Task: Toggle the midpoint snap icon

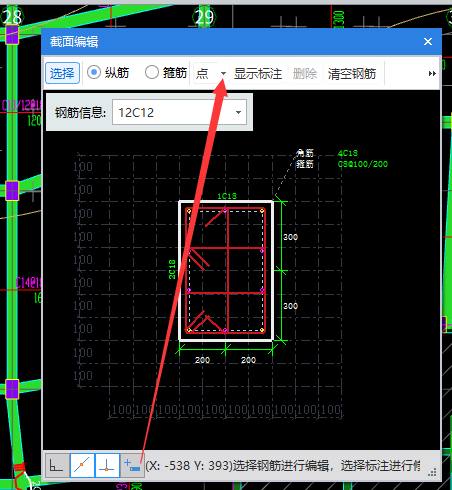Action: pyautogui.click(x=82, y=465)
